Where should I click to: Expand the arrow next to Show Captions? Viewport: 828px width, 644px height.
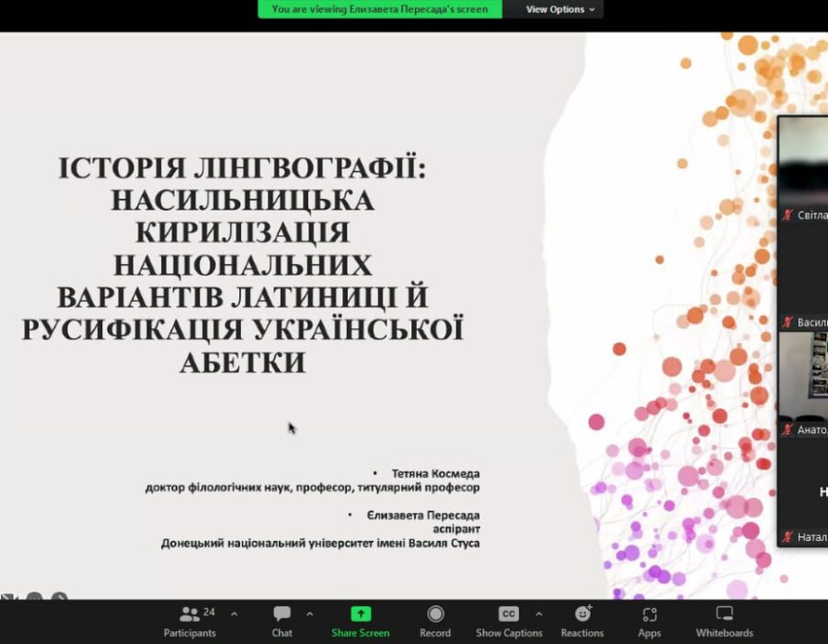coord(539,614)
